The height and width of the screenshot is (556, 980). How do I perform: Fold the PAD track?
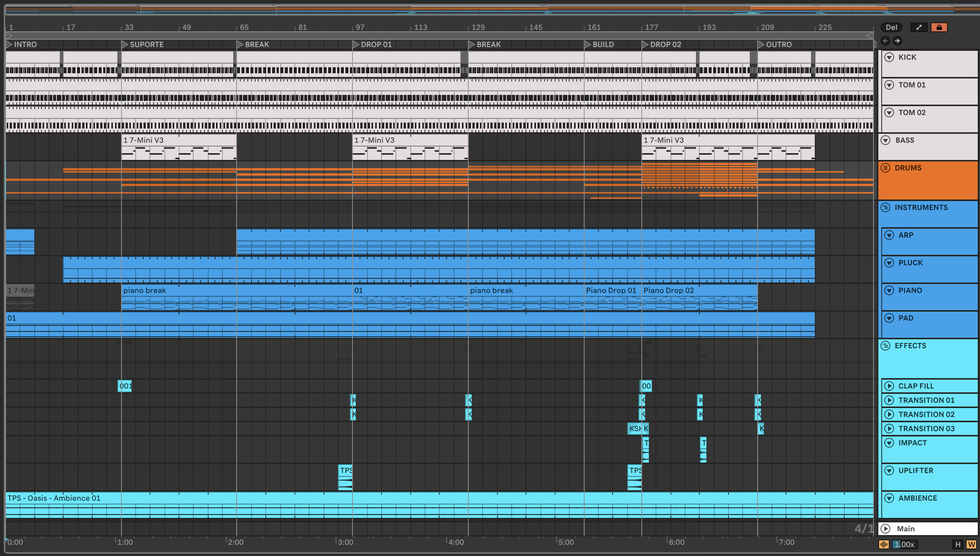click(889, 318)
